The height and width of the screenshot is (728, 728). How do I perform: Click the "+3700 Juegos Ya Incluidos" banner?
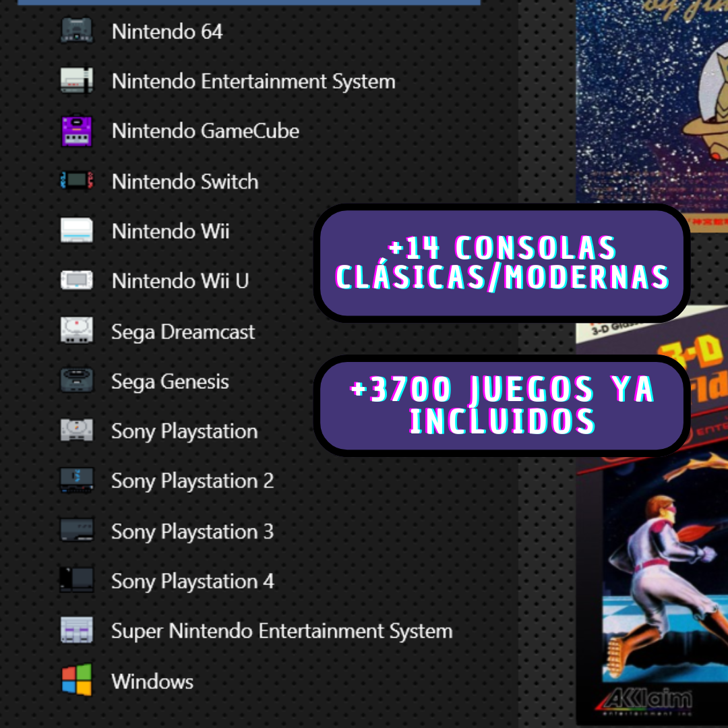point(502,406)
